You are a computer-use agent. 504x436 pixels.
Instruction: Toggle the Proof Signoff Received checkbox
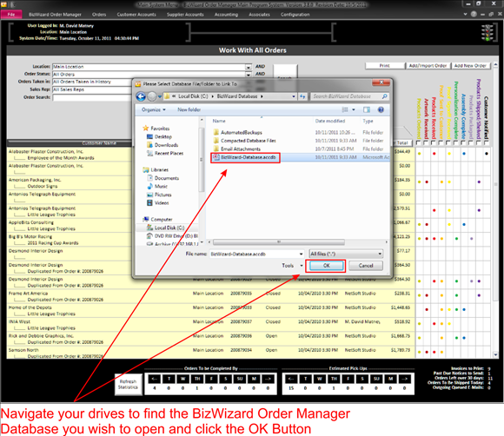tap(448, 142)
